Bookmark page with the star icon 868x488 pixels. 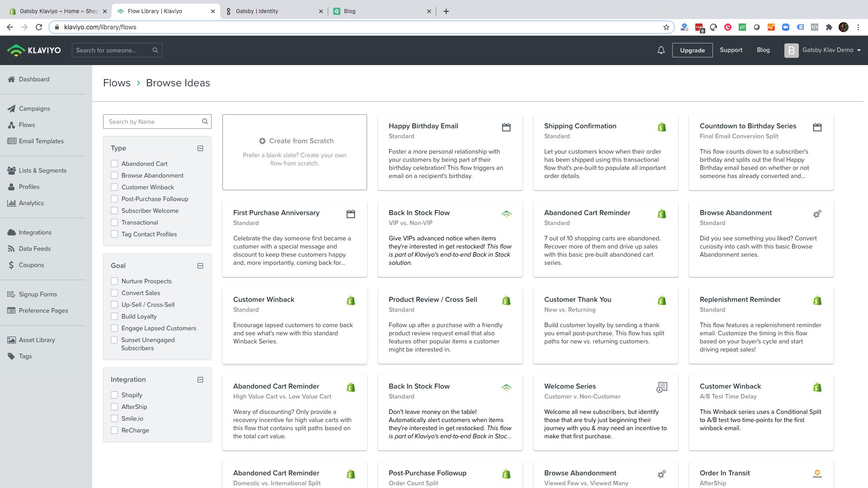(x=666, y=27)
